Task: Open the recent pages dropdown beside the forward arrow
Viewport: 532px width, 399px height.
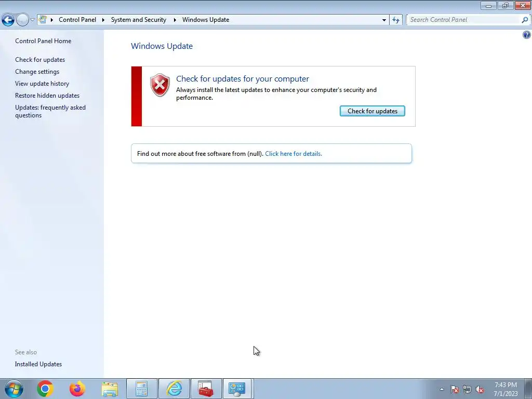Action: [x=32, y=20]
